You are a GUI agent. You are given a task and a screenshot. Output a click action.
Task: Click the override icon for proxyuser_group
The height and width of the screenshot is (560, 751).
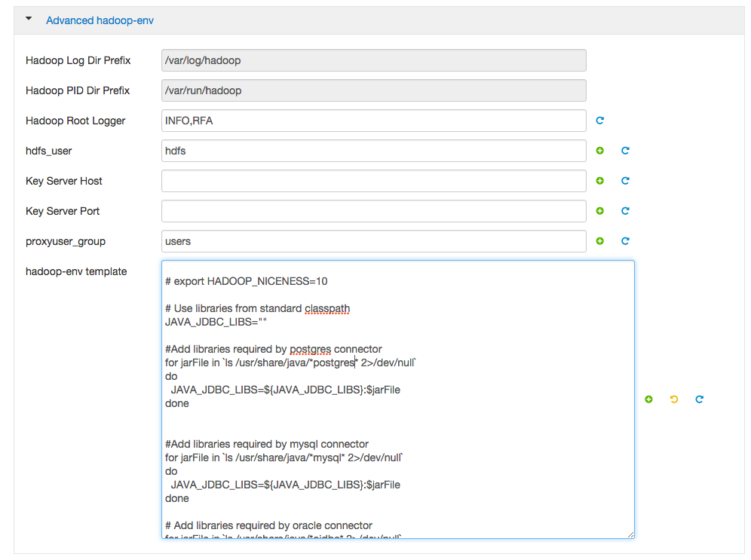pyautogui.click(x=599, y=240)
